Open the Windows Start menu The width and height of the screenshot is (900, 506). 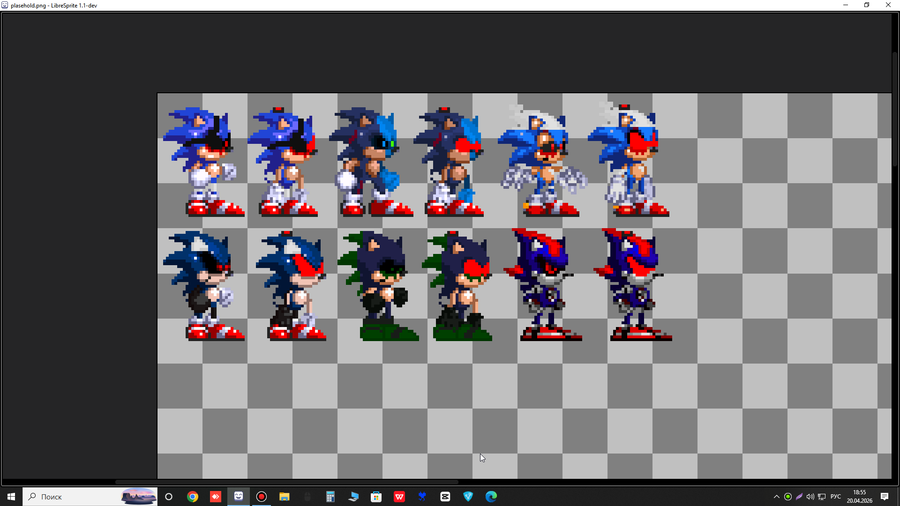point(11,496)
